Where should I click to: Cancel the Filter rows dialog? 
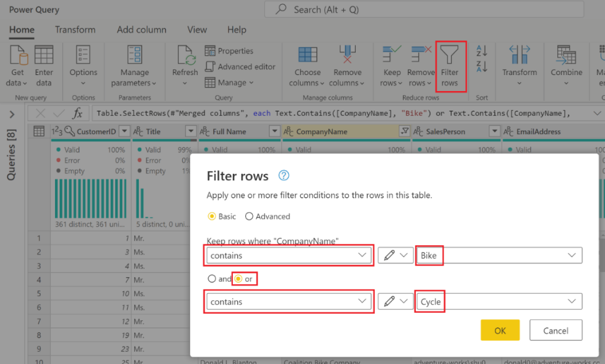click(555, 330)
